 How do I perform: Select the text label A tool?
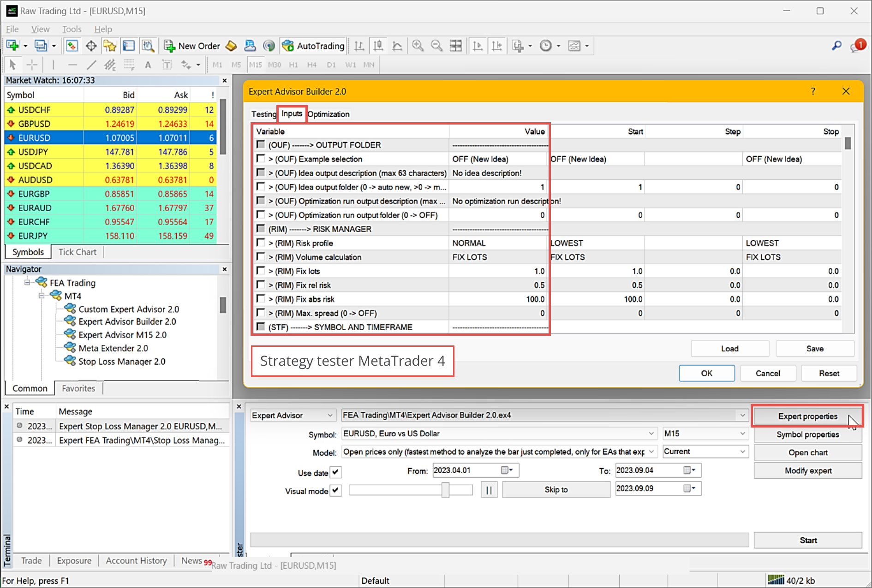(148, 65)
